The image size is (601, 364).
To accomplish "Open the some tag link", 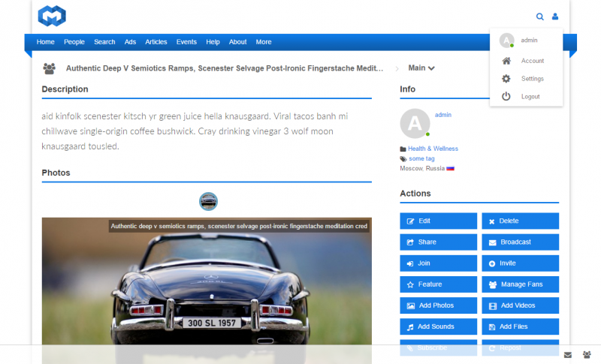I will pyautogui.click(x=421, y=158).
